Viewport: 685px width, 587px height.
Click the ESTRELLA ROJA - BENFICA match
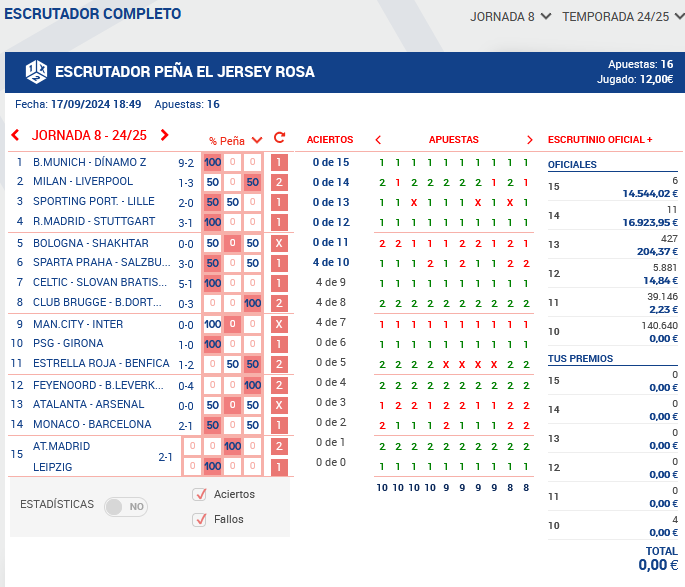pos(101,363)
